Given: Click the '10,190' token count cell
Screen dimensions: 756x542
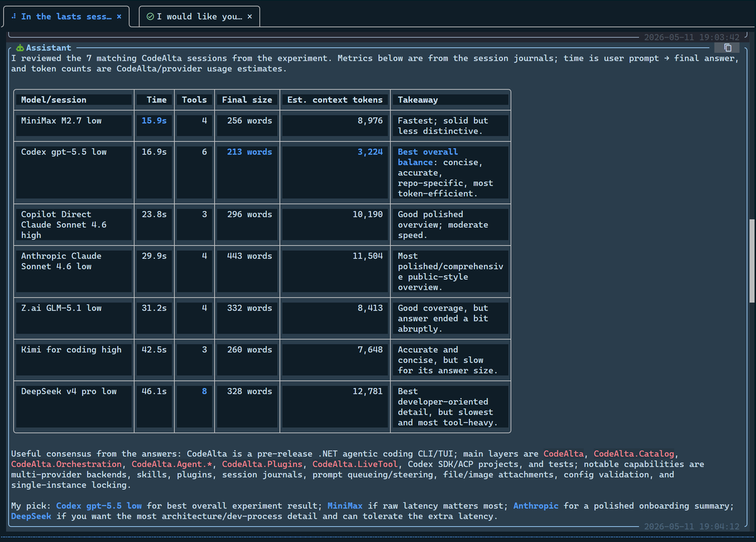Looking at the screenshot, I should pos(367,214).
